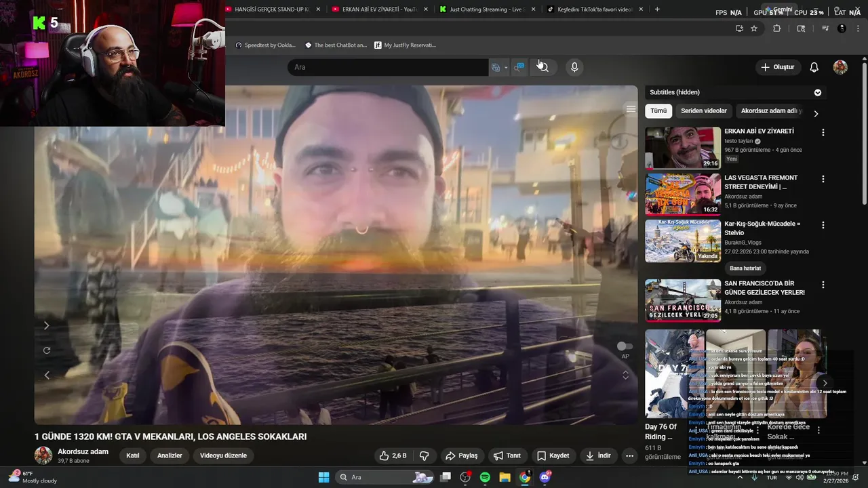Open the YouTube notifications bell
The image size is (868, 488).
click(x=814, y=67)
